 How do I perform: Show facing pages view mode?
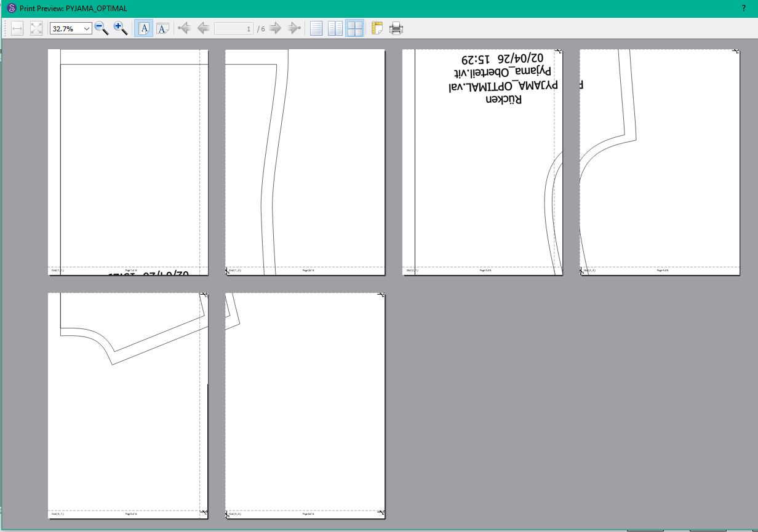pos(335,28)
